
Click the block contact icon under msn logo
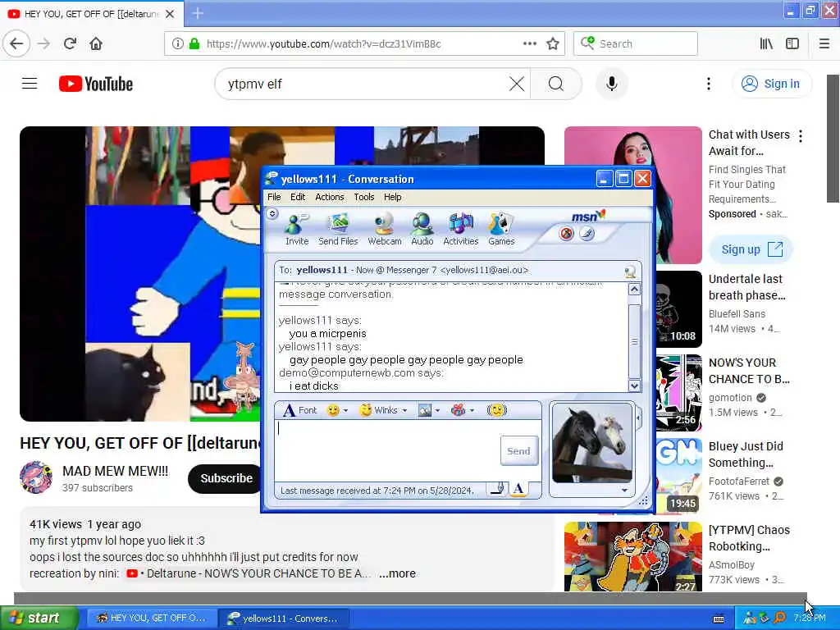point(566,234)
